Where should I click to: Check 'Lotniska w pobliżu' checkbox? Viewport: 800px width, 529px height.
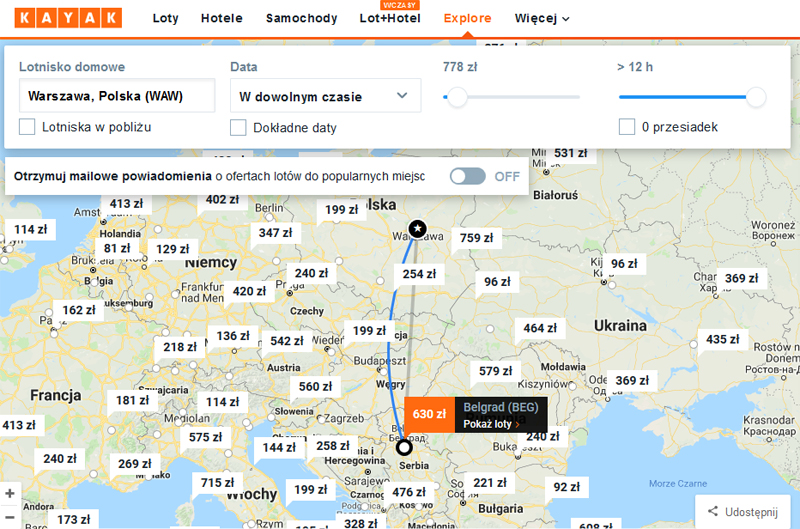click(27, 127)
